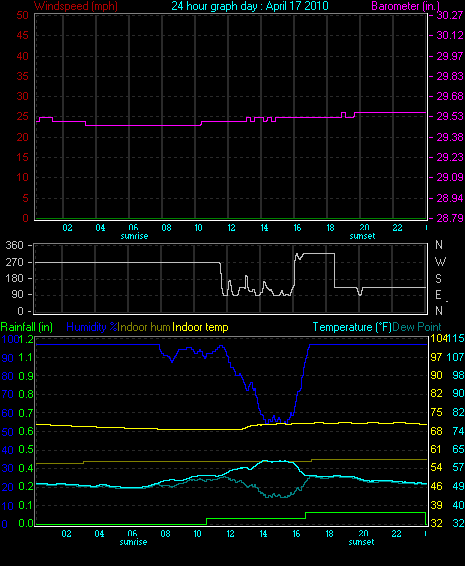The width and height of the screenshot is (465, 566).
Task: Click the 14 hour tick on bottom graph
Action: pyautogui.click(x=263, y=534)
